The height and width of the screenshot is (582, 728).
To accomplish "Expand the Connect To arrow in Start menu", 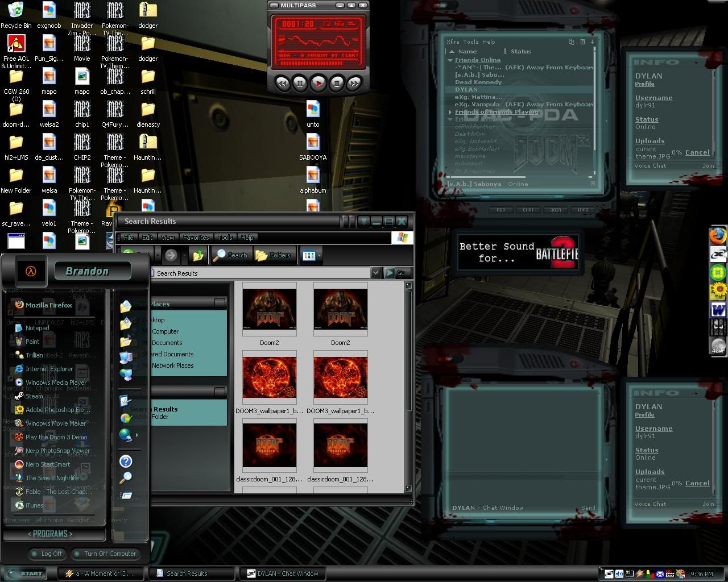I will tap(137, 435).
